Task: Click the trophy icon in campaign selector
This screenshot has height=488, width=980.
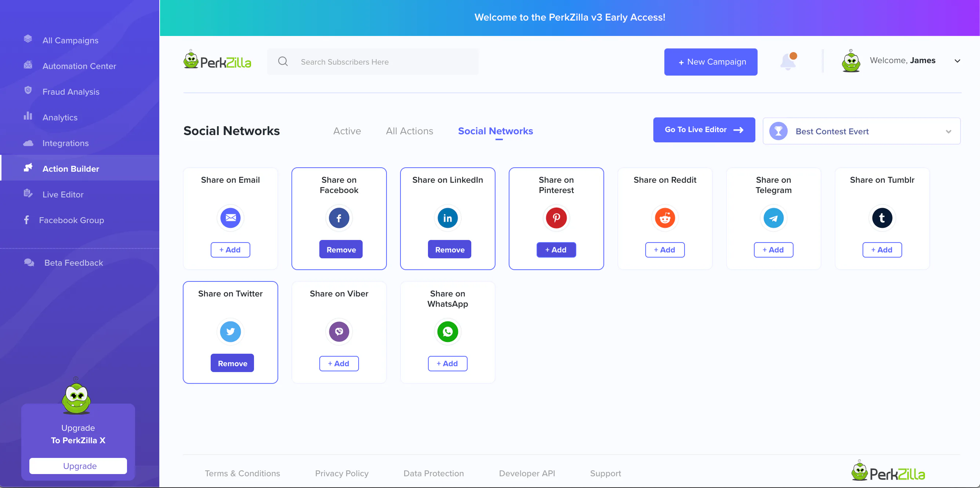Action: pos(778,131)
